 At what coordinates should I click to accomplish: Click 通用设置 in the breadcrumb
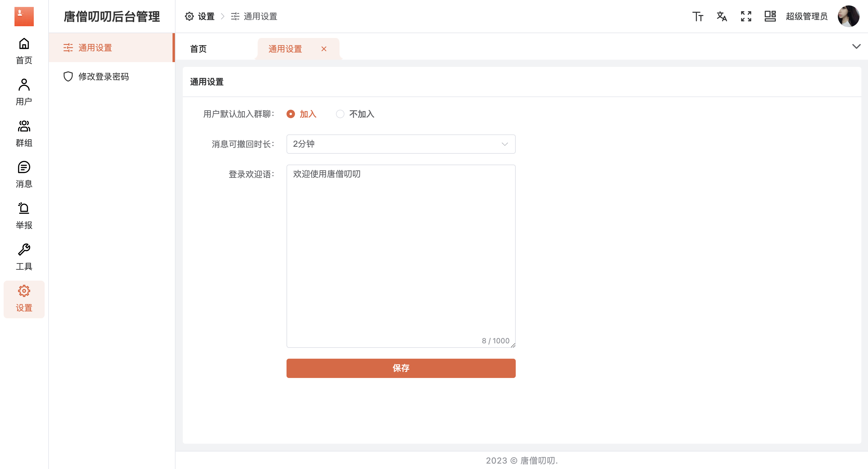260,16
